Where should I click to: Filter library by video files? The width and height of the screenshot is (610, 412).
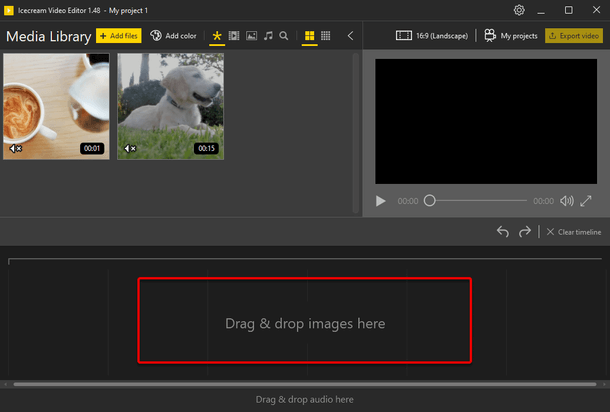[x=234, y=36]
